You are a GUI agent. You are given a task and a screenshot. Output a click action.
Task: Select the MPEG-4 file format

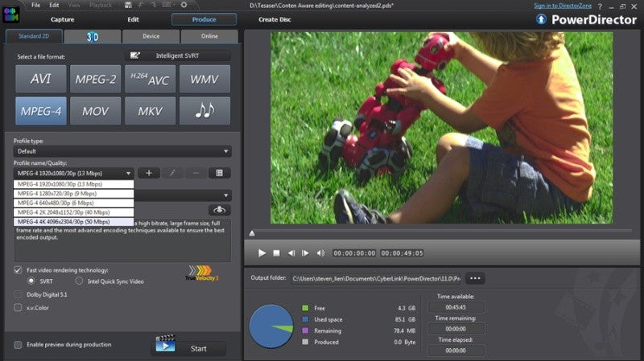point(41,111)
